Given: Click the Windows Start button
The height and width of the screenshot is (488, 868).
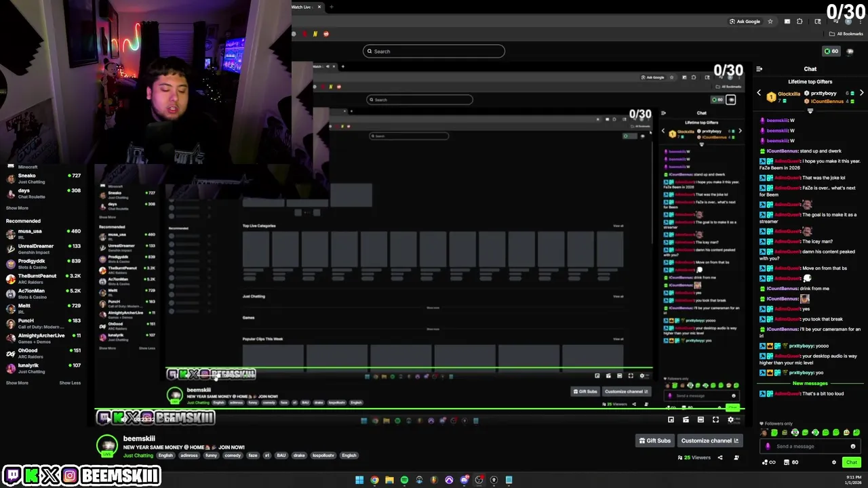Looking at the screenshot, I should 359,480.
